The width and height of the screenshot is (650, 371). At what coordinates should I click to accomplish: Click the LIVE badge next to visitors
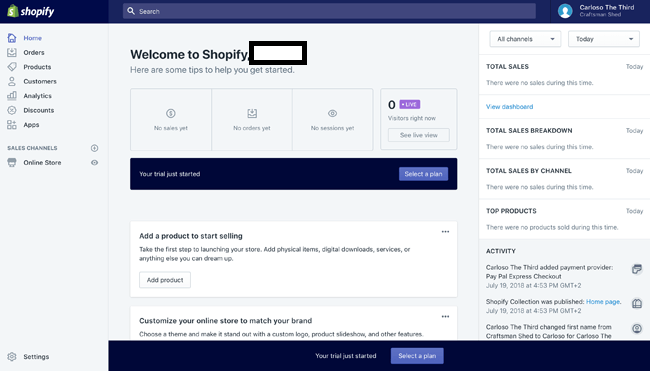(410, 104)
